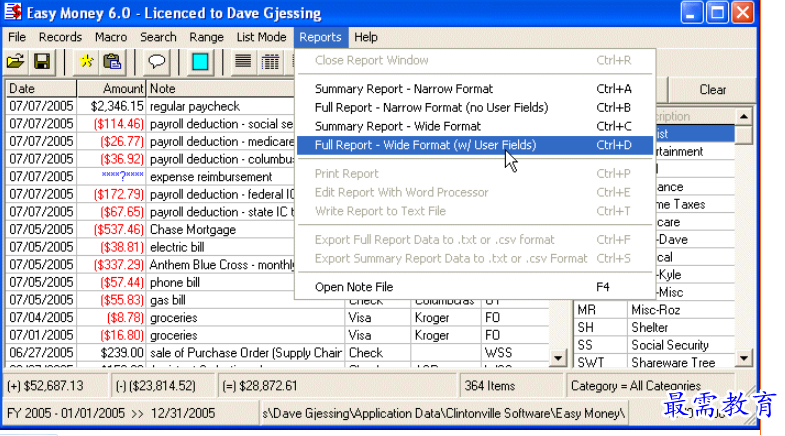
Task: Click the cyan square toolbar icon
Action: click(200, 62)
